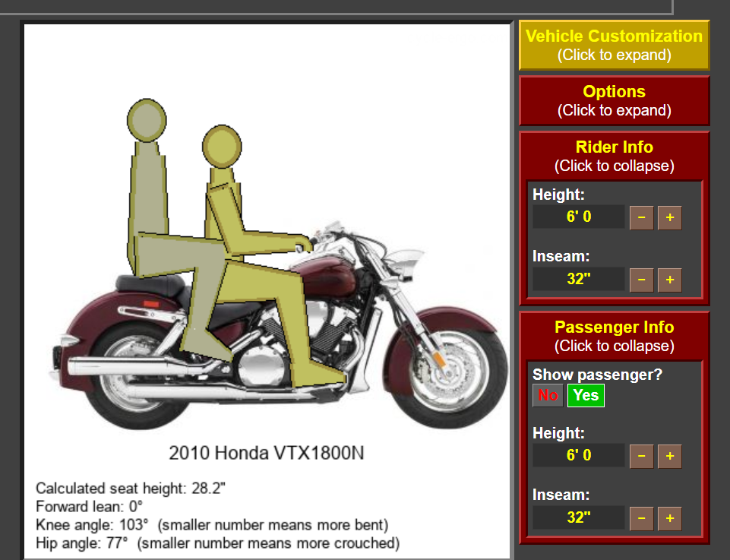Viewport: 730px width, 560px height.
Task: Click the Calculated seat height text
Action: tap(131, 489)
